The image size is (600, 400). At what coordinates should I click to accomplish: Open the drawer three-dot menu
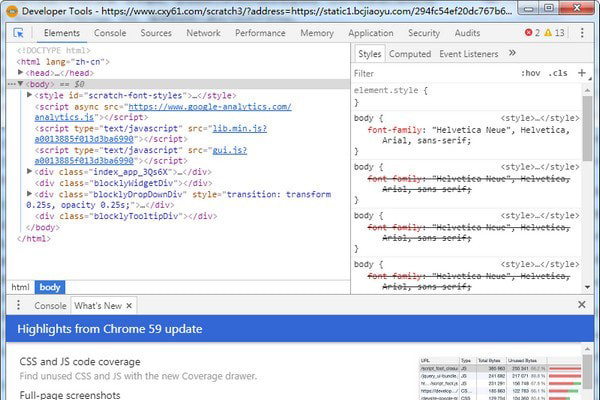pos(18,305)
